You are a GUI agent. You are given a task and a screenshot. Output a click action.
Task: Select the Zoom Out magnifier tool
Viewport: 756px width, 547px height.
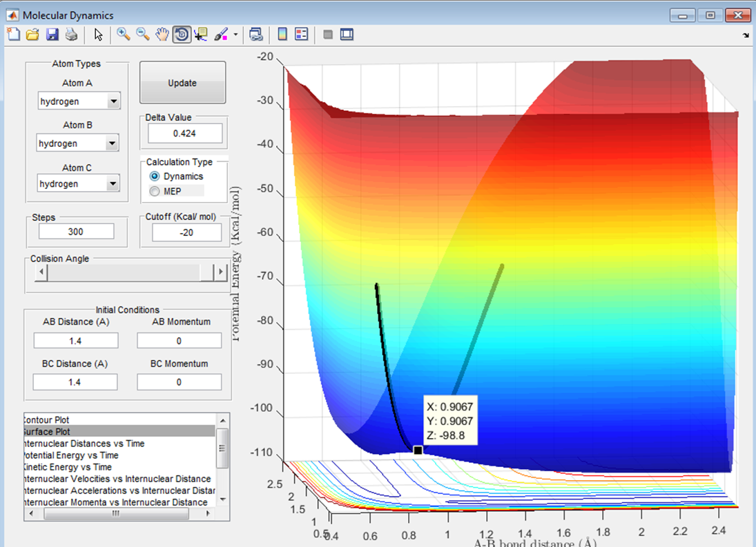click(143, 34)
